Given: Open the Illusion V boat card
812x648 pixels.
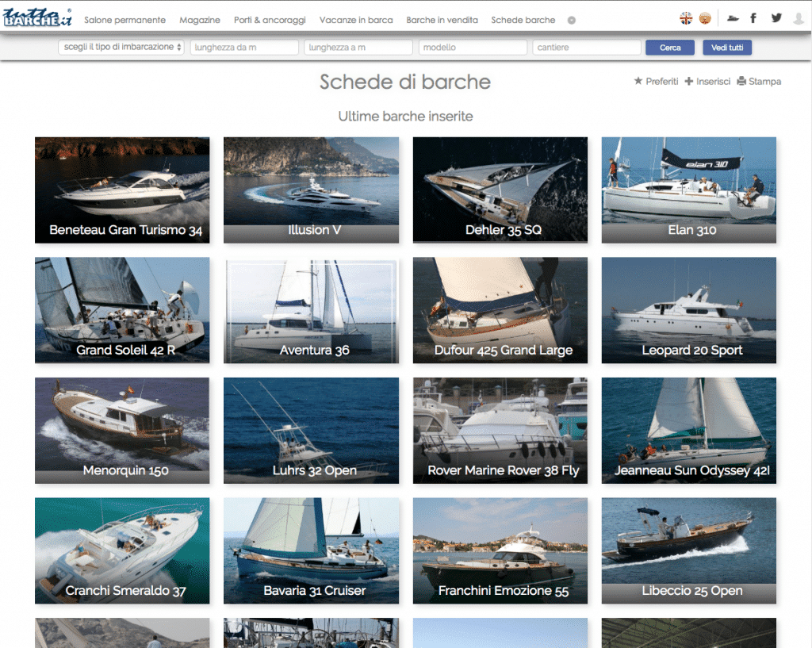Looking at the screenshot, I should [311, 190].
